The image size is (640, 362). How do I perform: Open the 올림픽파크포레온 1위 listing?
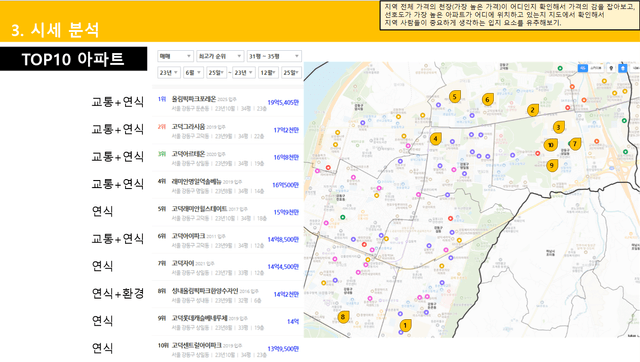228,103
